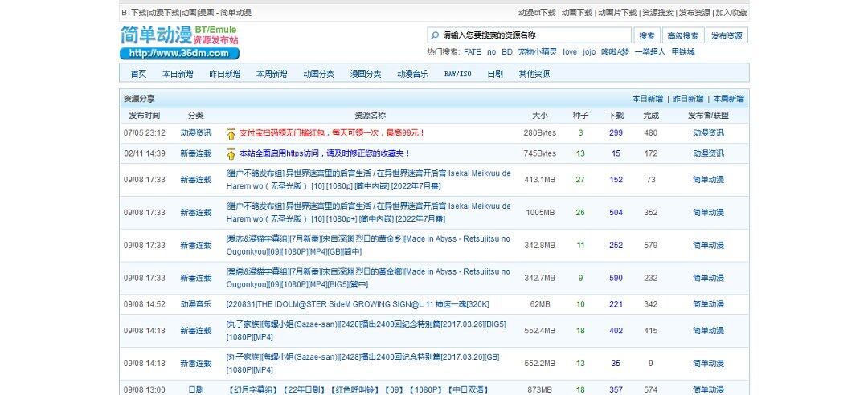Viewport: 868px width, 395px height.
Task: Open Isekai Meikyuu [10] [1080p] 413.1MB entry
Action: pyautogui.click(x=369, y=180)
